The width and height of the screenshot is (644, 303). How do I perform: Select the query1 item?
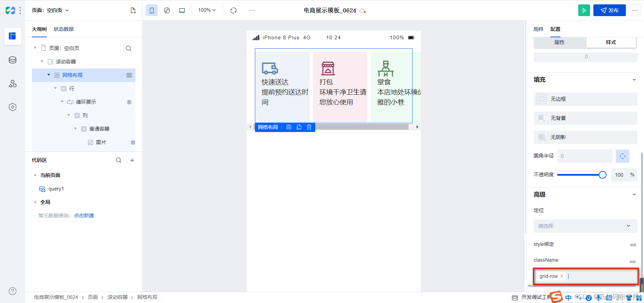[x=56, y=189]
